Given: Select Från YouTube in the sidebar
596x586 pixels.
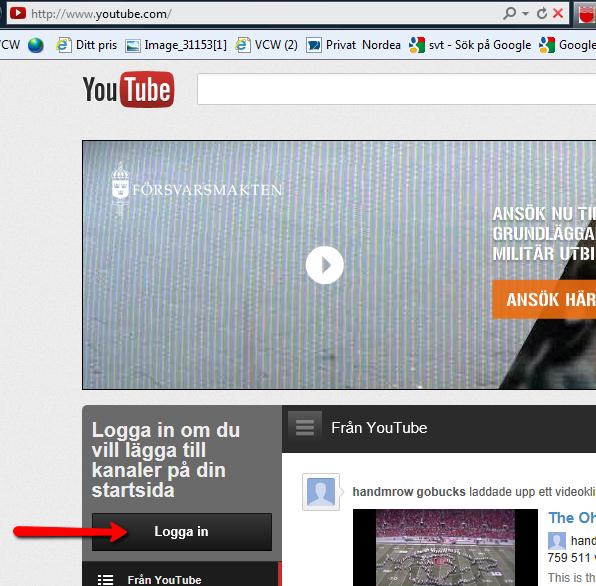Looking at the screenshot, I should (181, 575).
